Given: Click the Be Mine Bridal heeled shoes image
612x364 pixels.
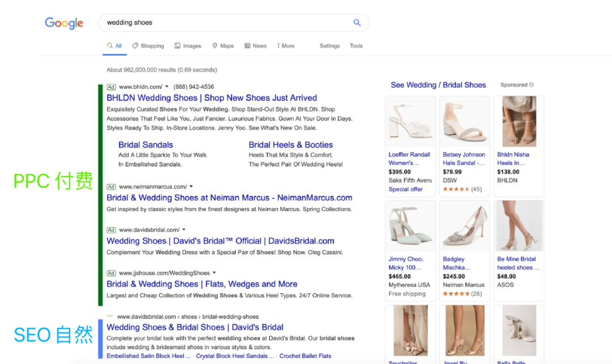Looking at the screenshot, I should tap(518, 226).
